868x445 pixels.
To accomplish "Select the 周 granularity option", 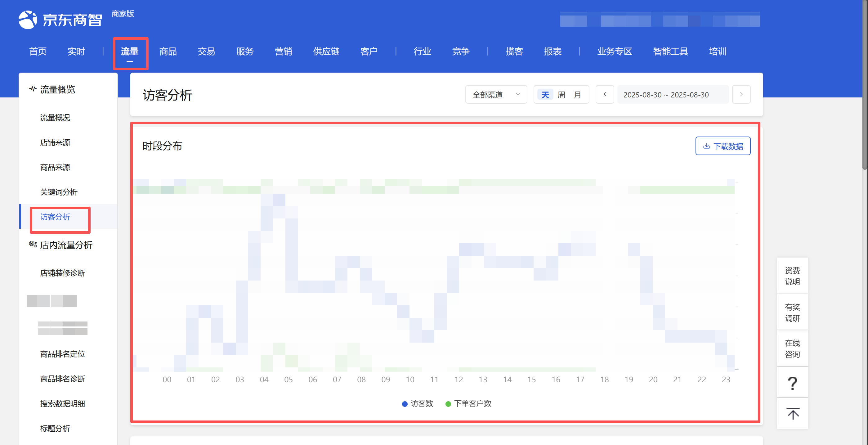I will 562,95.
